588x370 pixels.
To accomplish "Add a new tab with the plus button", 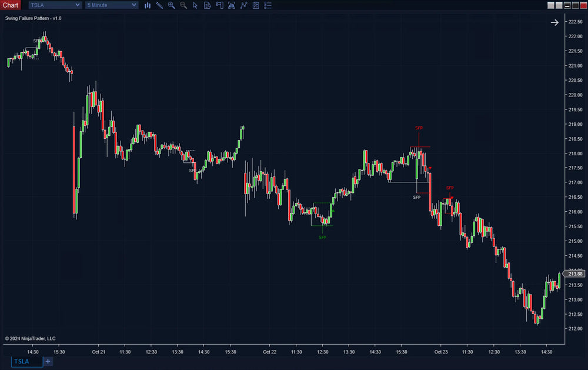I will pos(48,361).
